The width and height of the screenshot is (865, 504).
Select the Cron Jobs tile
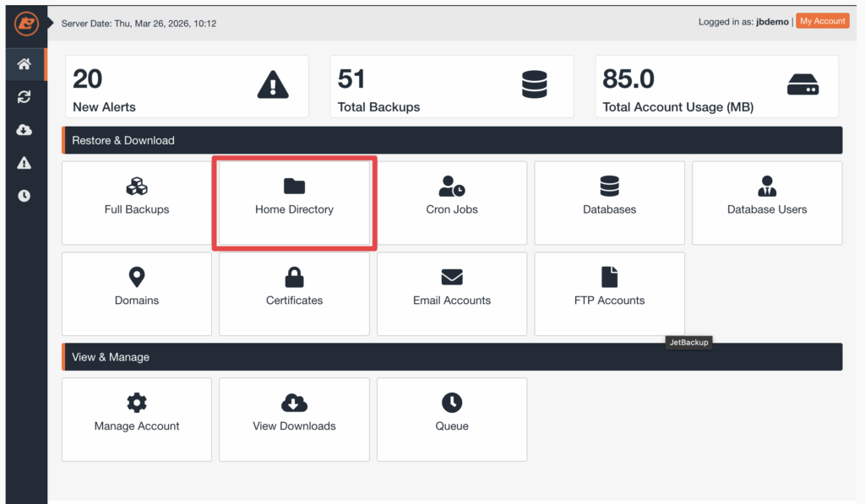pos(452,203)
